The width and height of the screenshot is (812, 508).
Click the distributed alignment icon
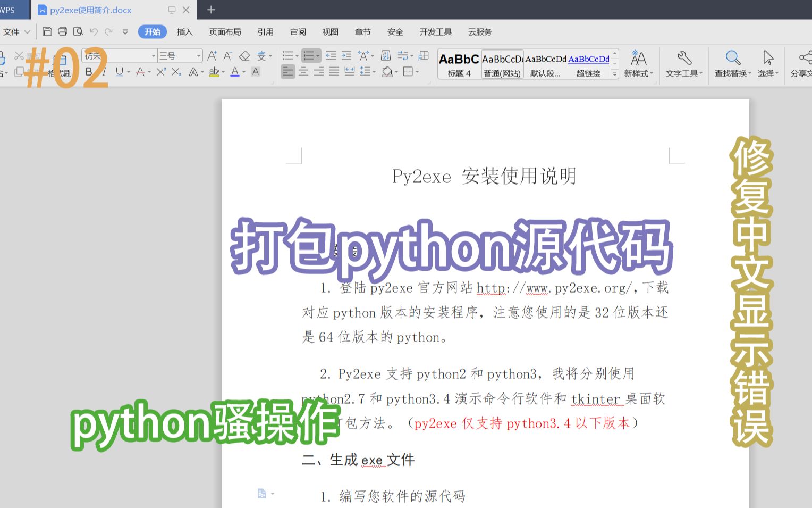tap(350, 71)
